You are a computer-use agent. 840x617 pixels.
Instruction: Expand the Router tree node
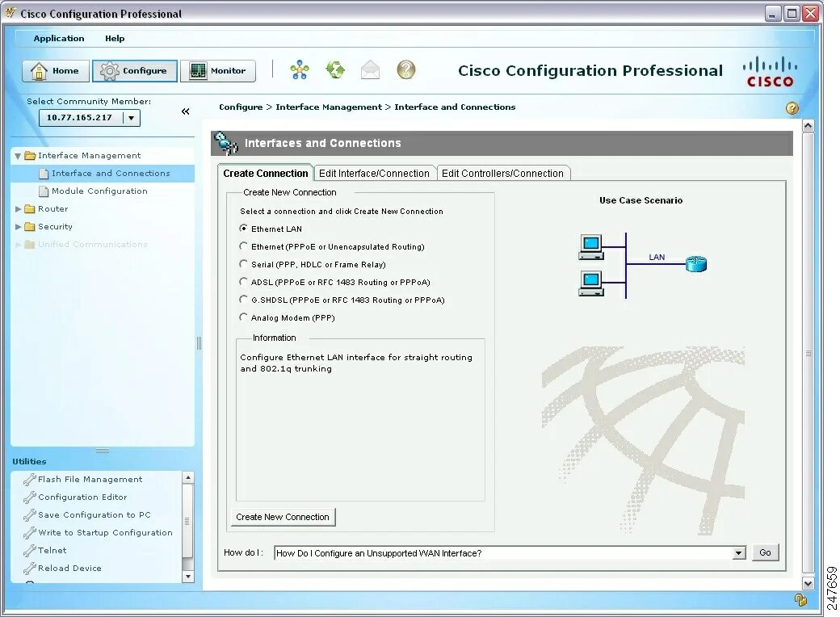[18, 209]
